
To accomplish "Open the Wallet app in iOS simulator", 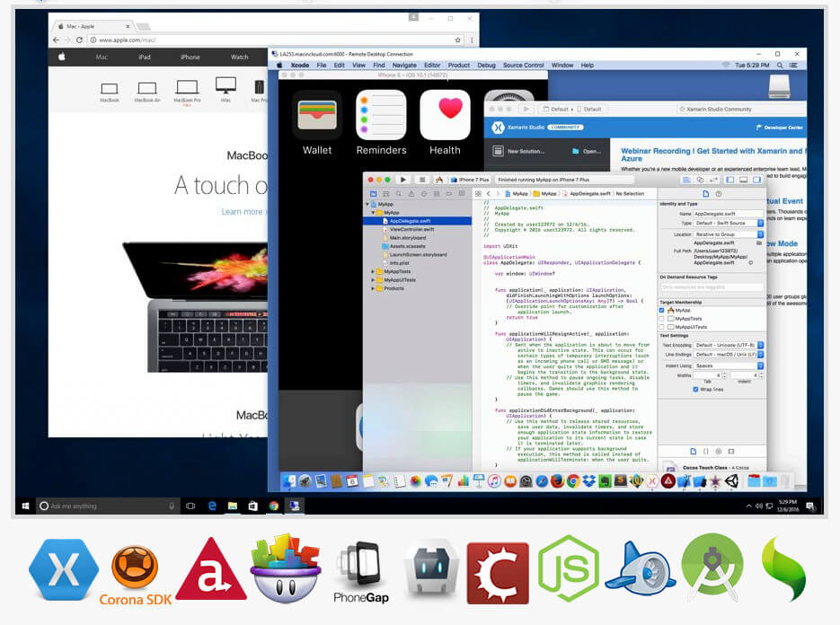I will tap(317, 123).
